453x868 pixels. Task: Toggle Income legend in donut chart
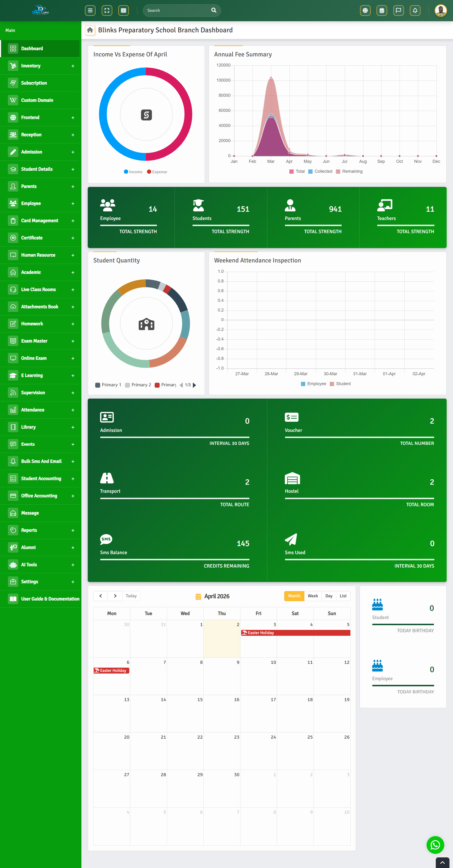[133, 172]
